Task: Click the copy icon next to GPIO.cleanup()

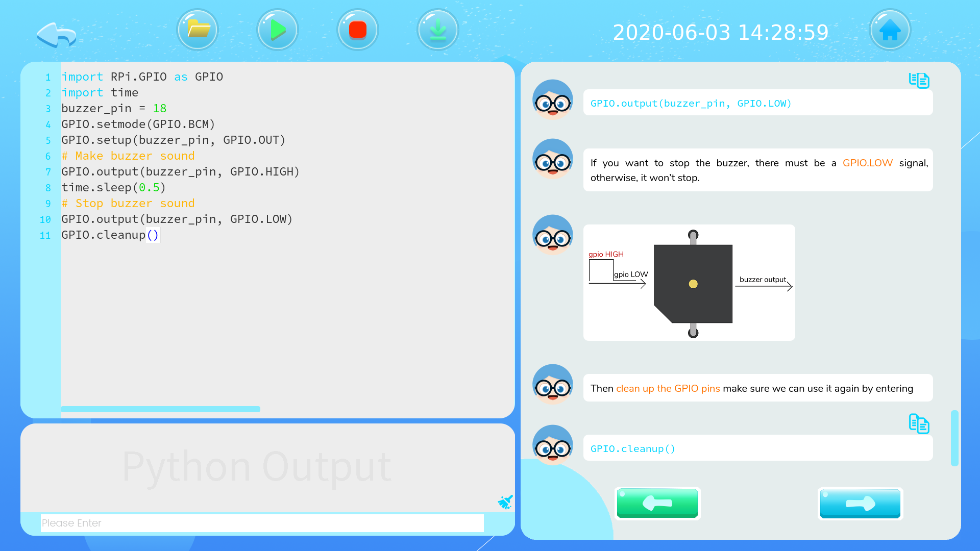Action: pos(919,425)
